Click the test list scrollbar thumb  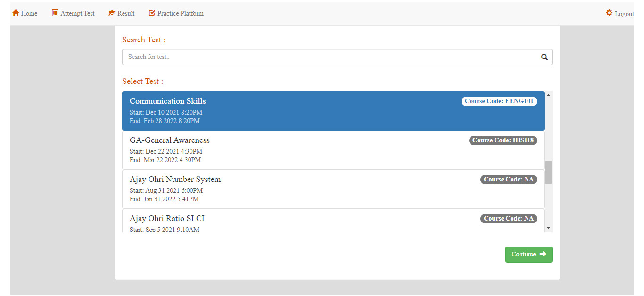[x=548, y=172]
